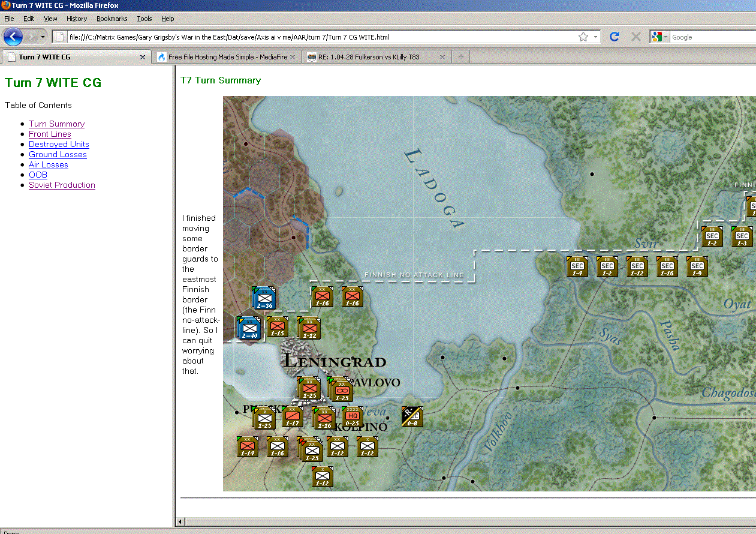Select the motorized counter 1-25 near Pavlovo
The height and width of the screenshot is (534, 756).
coord(342,391)
